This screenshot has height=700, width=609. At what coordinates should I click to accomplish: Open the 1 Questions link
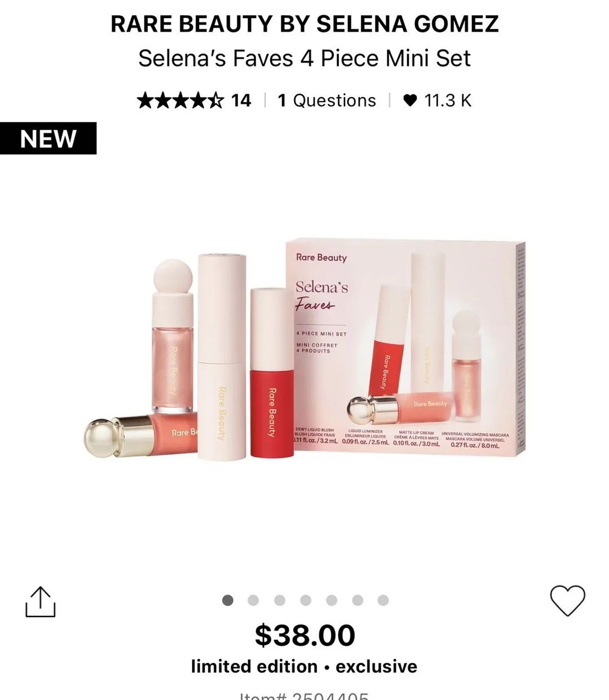327,100
